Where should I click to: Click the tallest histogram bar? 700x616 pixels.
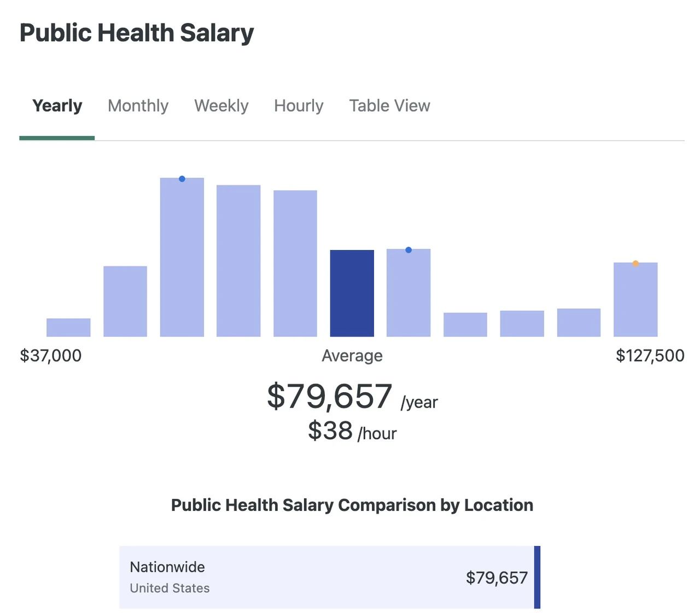point(182,257)
